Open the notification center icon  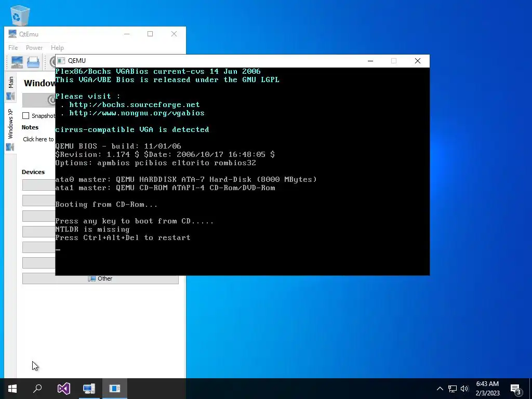tap(516, 389)
